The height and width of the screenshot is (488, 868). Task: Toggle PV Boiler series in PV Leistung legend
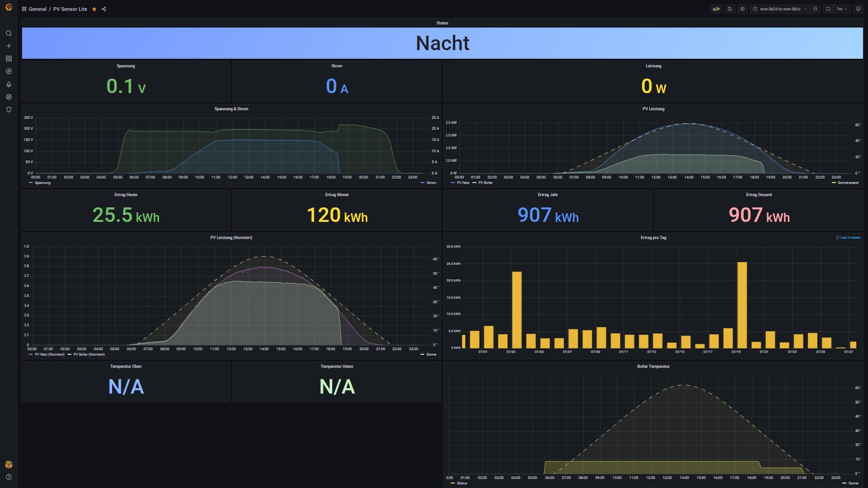pos(485,183)
